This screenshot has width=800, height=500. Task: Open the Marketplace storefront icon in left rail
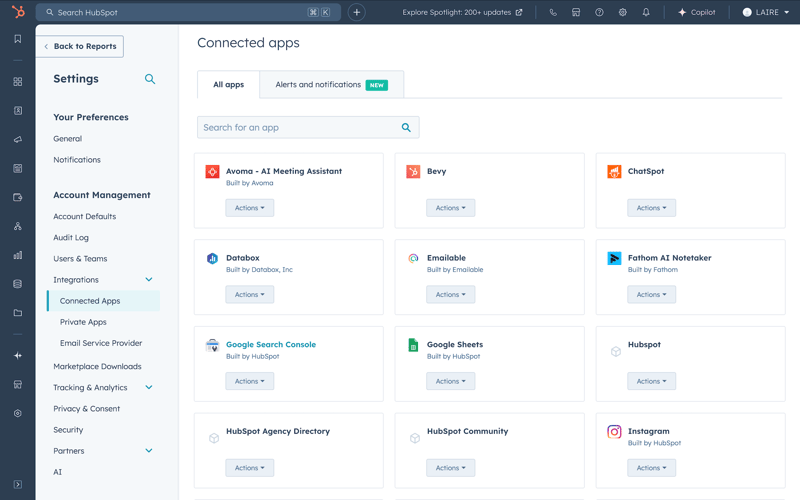18,384
